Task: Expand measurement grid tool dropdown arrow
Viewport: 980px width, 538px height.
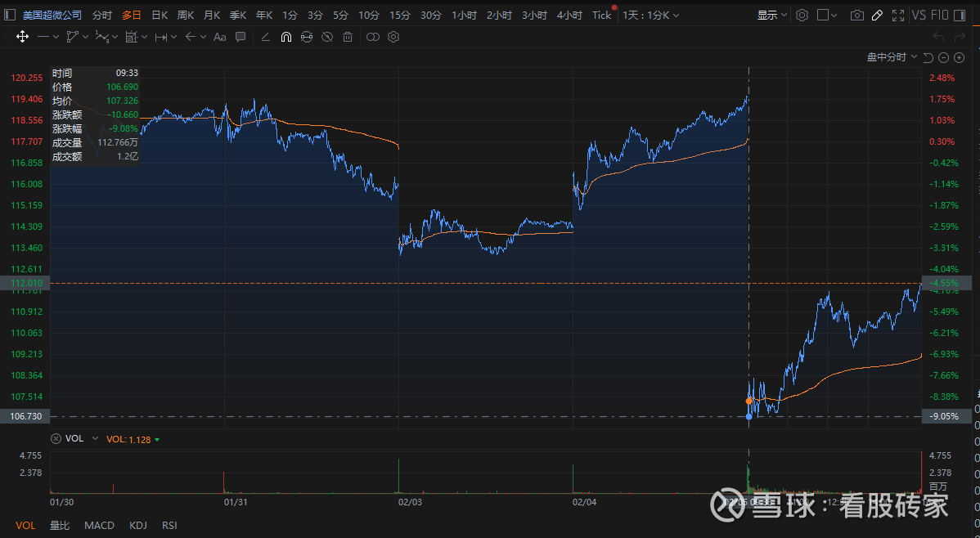Action: pyautogui.click(x=144, y=38)
